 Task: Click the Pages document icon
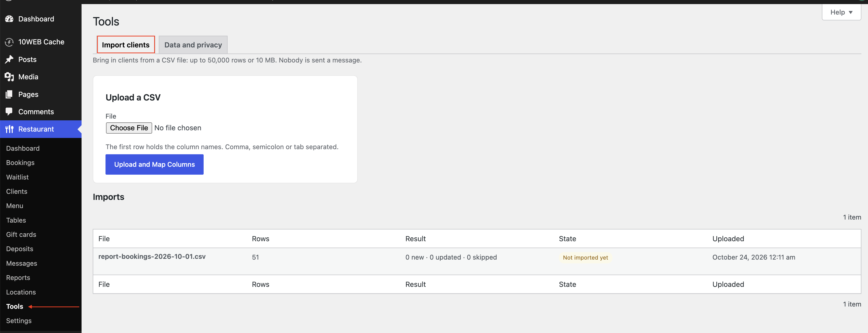[9, 94]
